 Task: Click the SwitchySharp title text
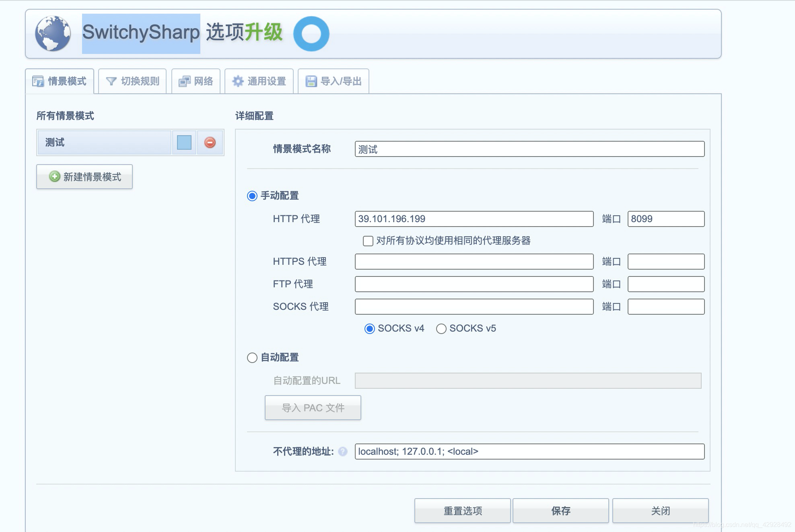tap(141, 32)
